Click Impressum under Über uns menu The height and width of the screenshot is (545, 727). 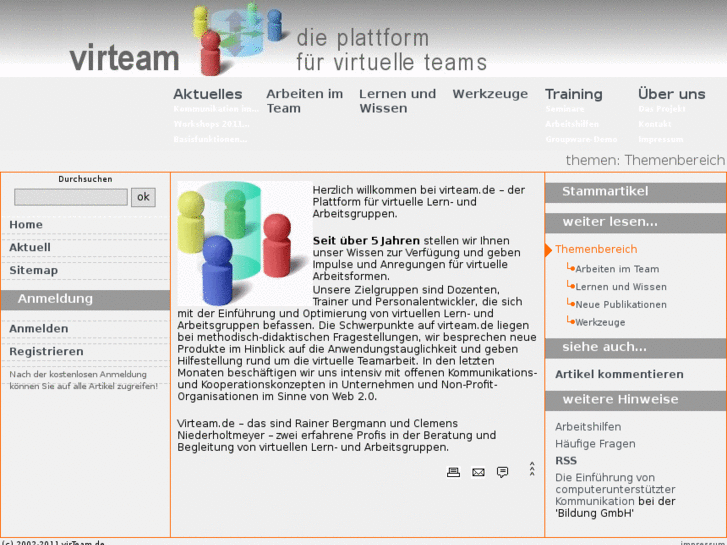[661, 139]
